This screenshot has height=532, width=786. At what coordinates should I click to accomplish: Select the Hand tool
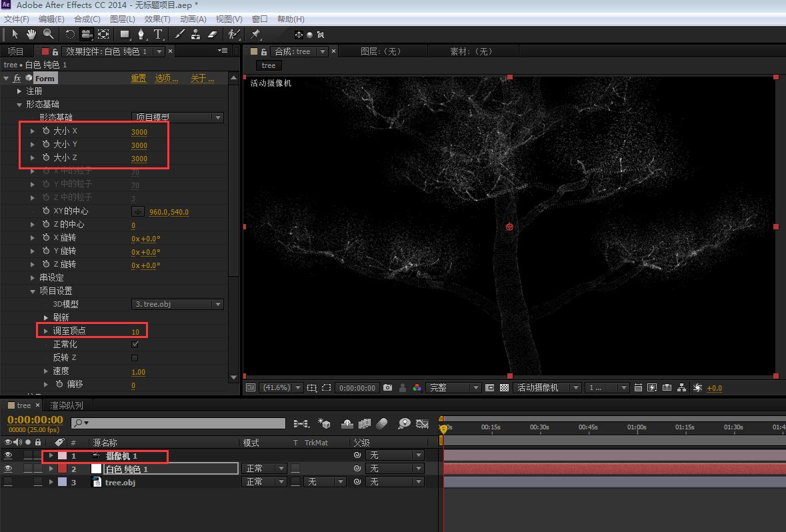click(31, 34)
